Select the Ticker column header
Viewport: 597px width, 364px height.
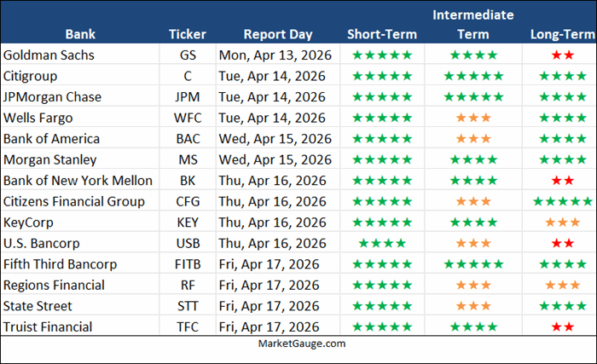(x=187, y=34)
